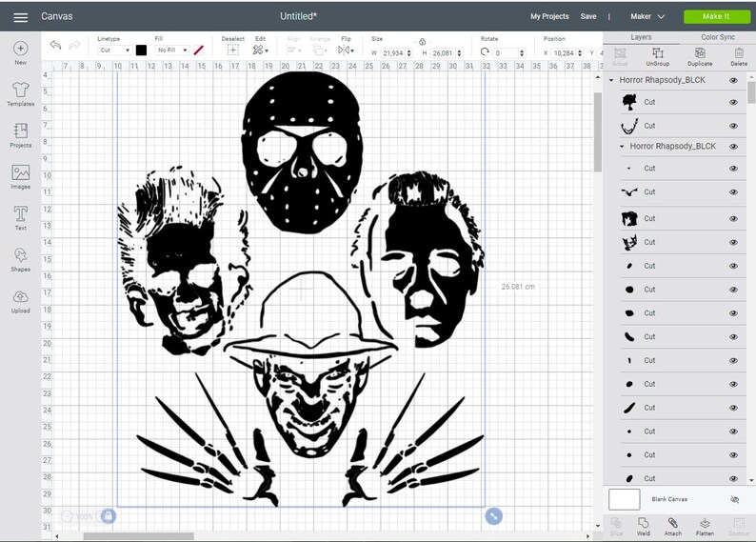Viewport: 756px width, 542px height.
Task: Open the Upload panel
Action: 20,301
